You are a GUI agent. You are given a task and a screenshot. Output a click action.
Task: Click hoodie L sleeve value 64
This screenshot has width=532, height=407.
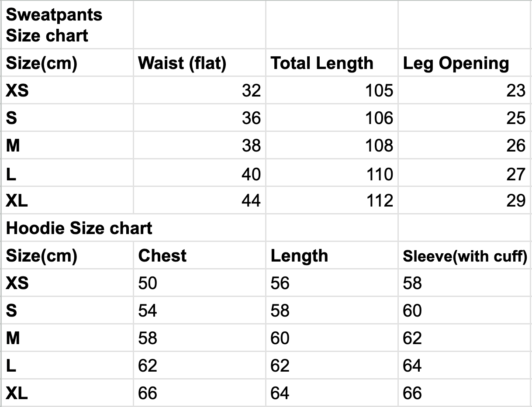412,366
